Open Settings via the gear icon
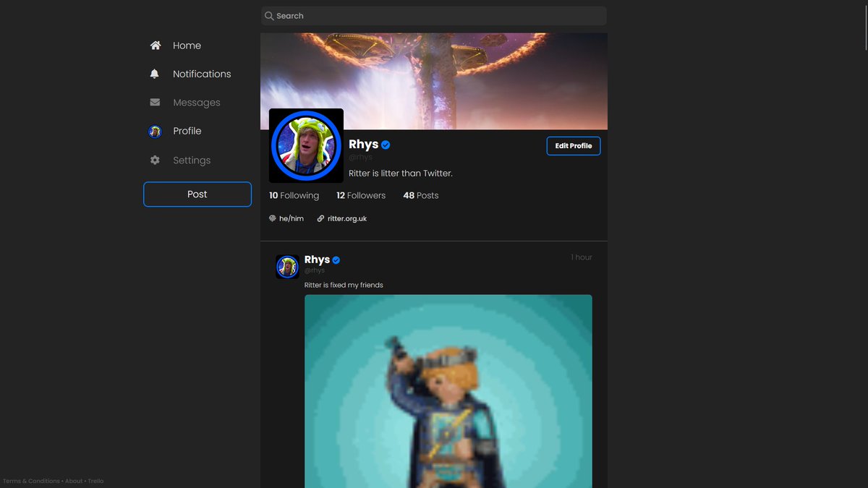 [x=154, y=160]
